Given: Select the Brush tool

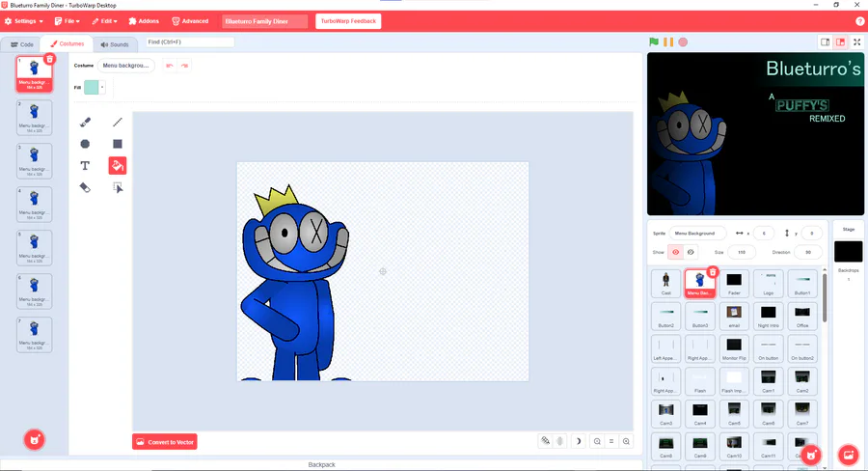Looking at the screenshot, I should (85, 122).
